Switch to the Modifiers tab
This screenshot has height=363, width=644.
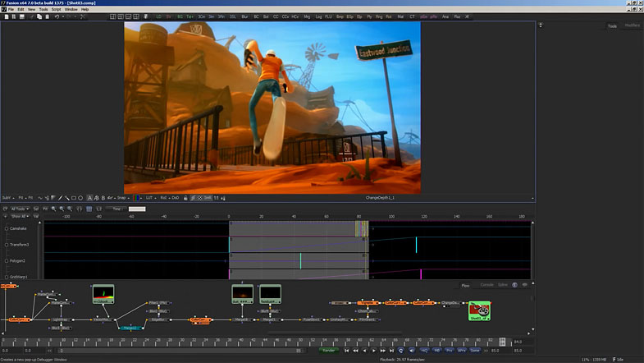(x=632, y=25)
